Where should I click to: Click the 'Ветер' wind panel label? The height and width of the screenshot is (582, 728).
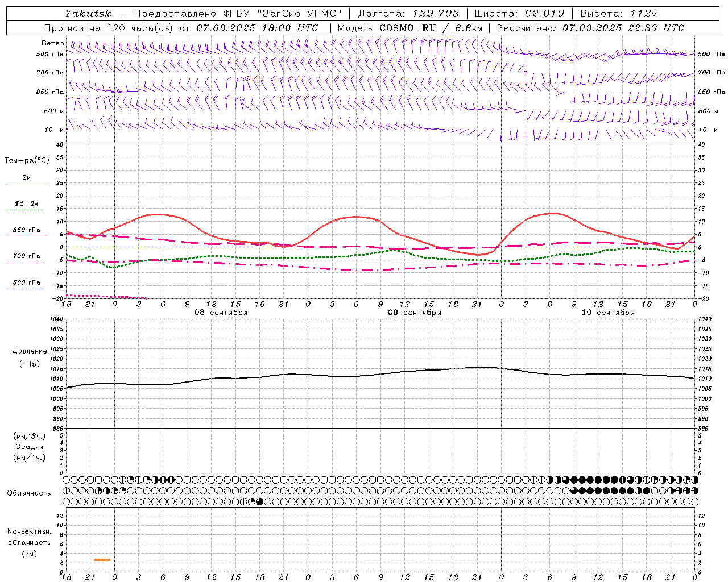click(x=53, y=43)
